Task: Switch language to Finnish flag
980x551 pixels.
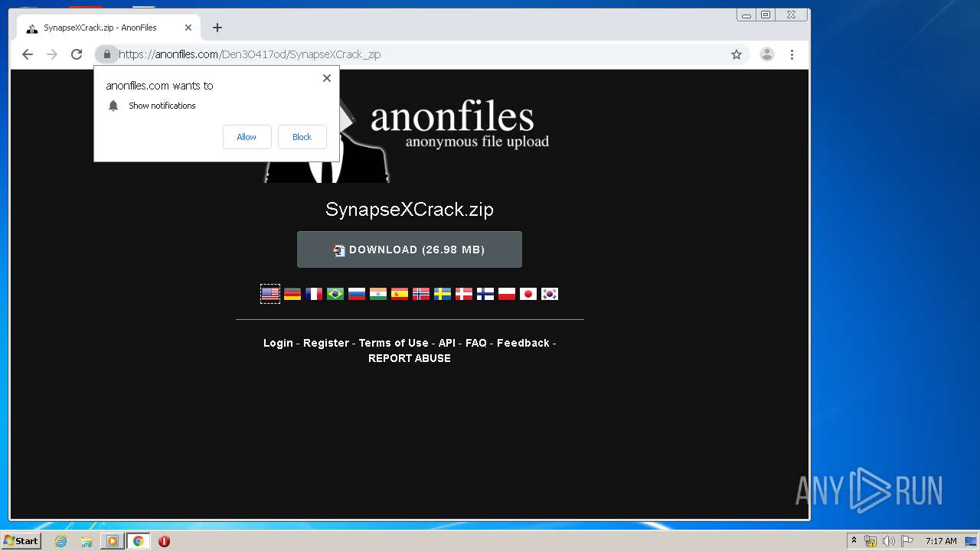Action: [x=485, y=294]
